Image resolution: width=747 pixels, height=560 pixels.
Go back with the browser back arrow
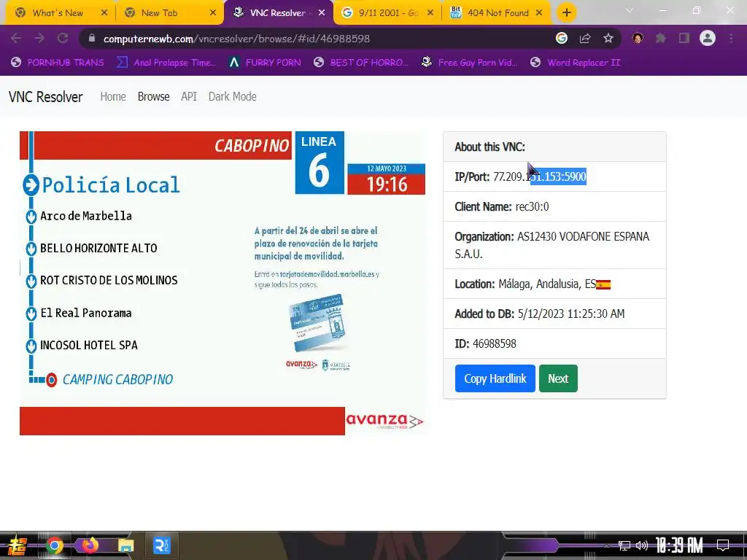tap(16, 38)
